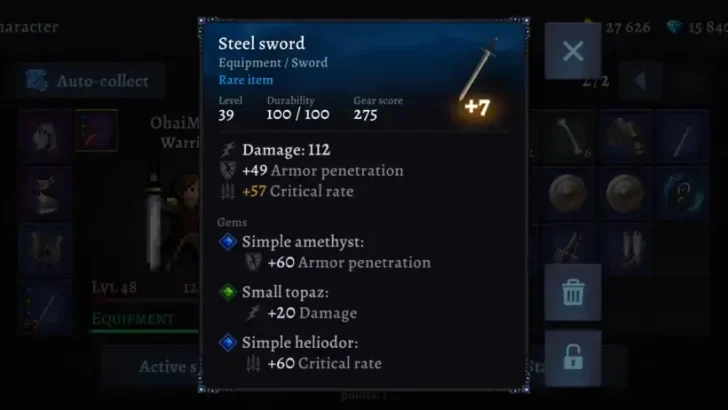Click the trash can delete icon
This screenshot has width=728, height=410.
click(572, 293)
